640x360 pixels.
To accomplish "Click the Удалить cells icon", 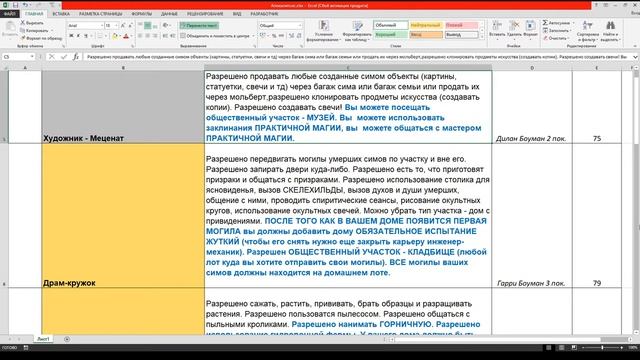I will tap(514, 26).
